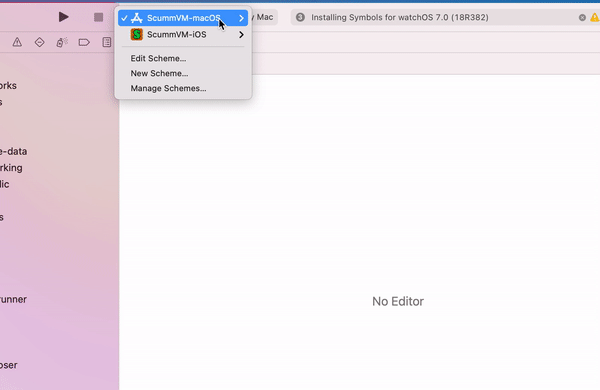Open the Report navigator icon
600x390 pixels.
107,42
